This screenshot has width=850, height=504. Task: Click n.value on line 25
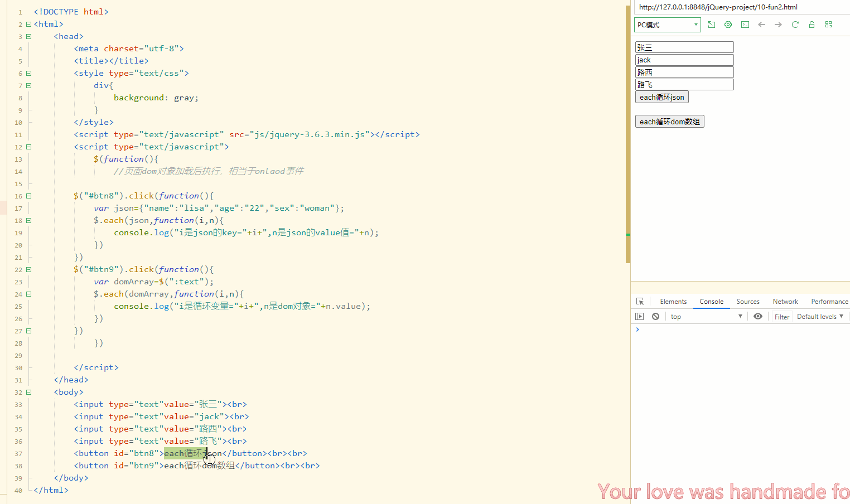[344, 306]
